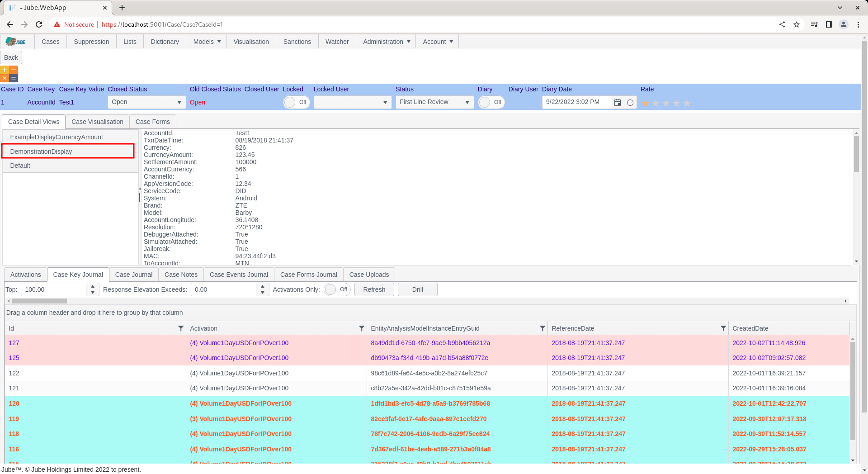This screenshot has height=474, width=868.
Task: Click the journal grid vertical scrollbar thumb
Action: [x=853, y=390]
